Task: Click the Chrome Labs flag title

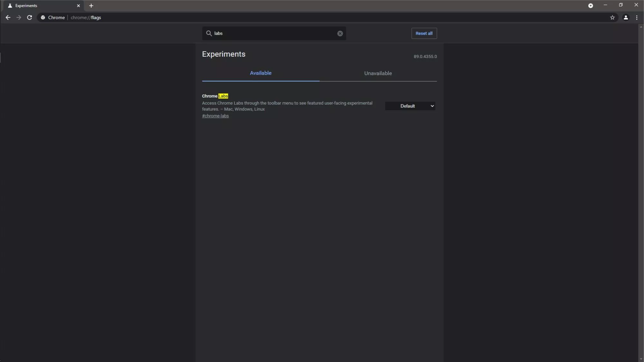Action: [x=215, y=96]
